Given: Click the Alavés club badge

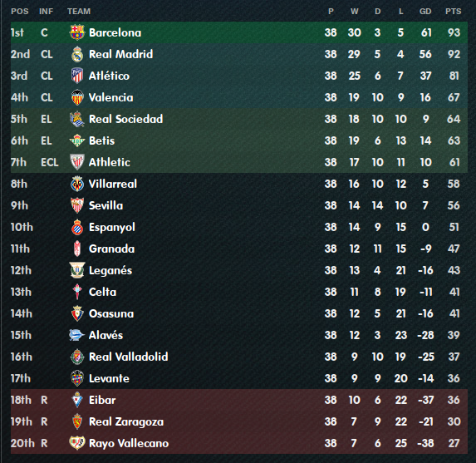Looking at the screenshot, I should point(76,335).
